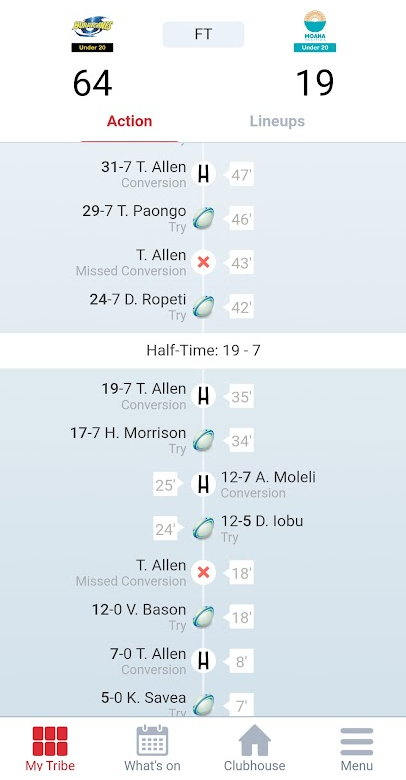
Task: Select the 24-7 D. Ropeti try entry
Action: tap(138, 306)
